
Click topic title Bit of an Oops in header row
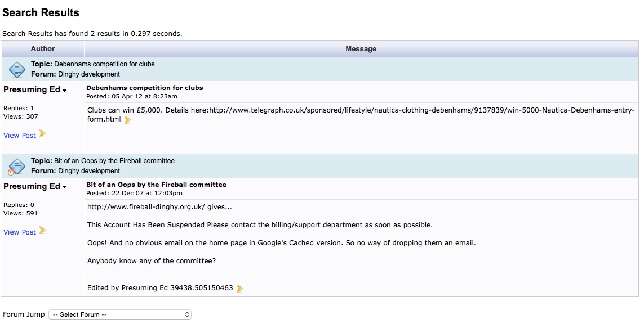pos(114,161)
